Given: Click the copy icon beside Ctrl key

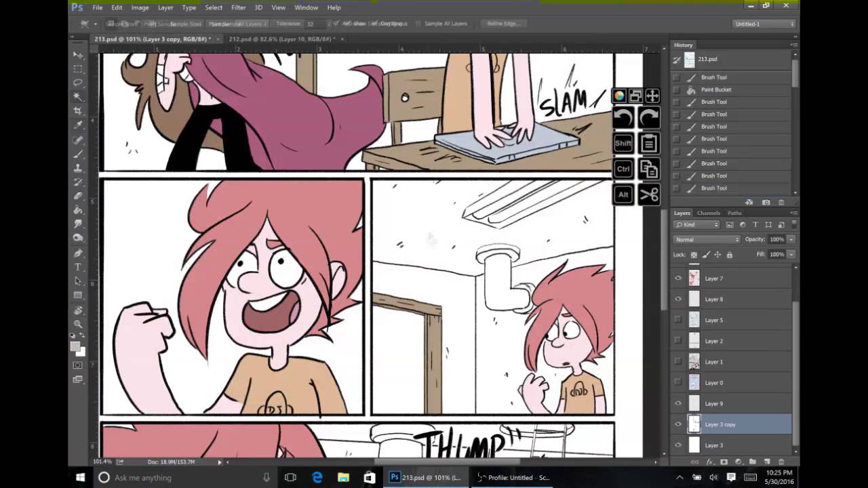Looking at the screenshot, I should click(x=649, y=169).
